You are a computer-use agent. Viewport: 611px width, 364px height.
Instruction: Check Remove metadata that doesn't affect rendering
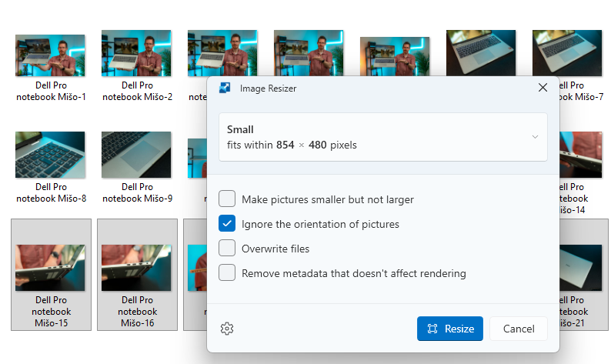227,273
